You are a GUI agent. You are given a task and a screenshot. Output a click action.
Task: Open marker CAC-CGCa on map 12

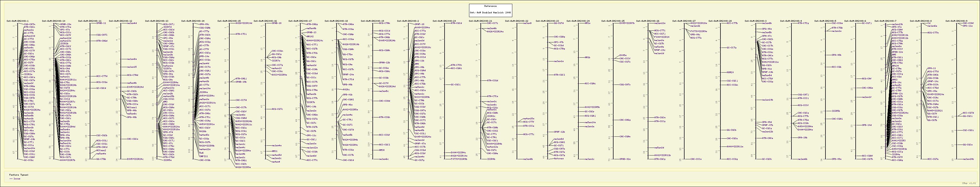click(132, 139)
